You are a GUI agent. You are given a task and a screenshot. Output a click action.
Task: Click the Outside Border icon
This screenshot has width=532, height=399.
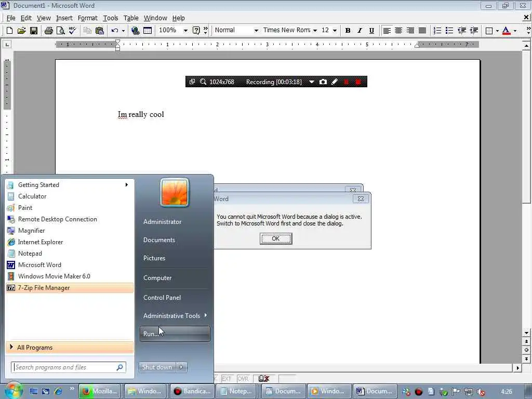pyautogui.click(x=489, y=31)
